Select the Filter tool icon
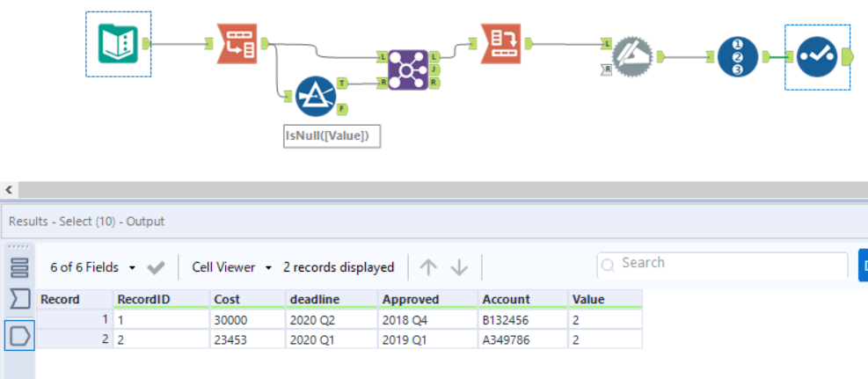This screenshot has height=379, width=868. 316,97
